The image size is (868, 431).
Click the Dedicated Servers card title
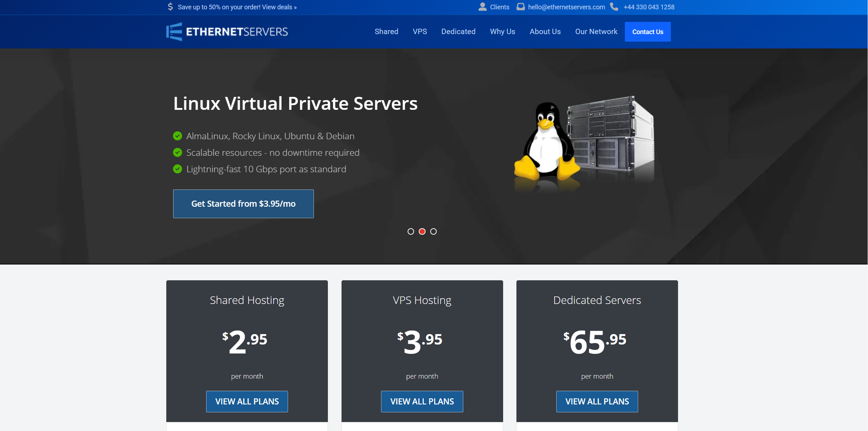point(597,300)
